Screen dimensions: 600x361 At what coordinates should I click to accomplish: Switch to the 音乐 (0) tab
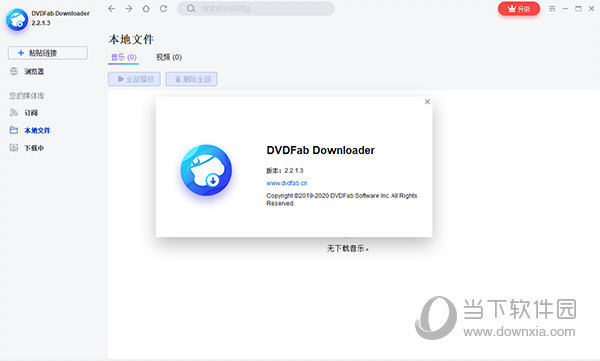point(124,57)
